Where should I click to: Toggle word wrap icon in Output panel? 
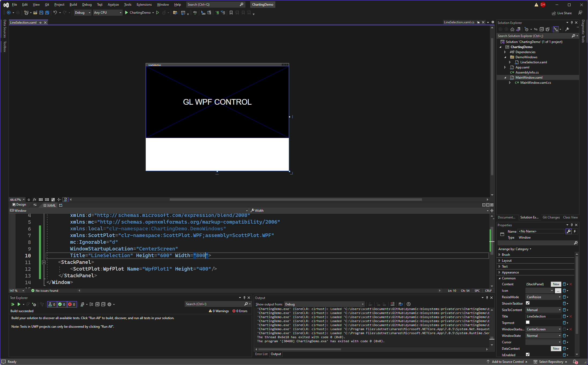[401, 304]
